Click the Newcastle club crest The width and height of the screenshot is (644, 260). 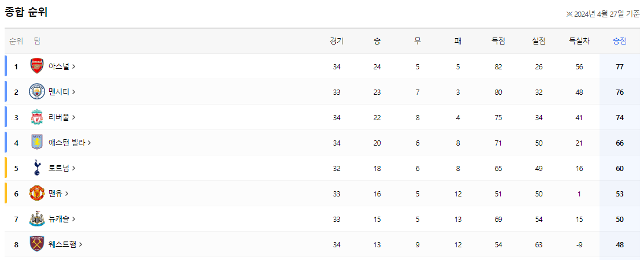[x=36, y=219]
